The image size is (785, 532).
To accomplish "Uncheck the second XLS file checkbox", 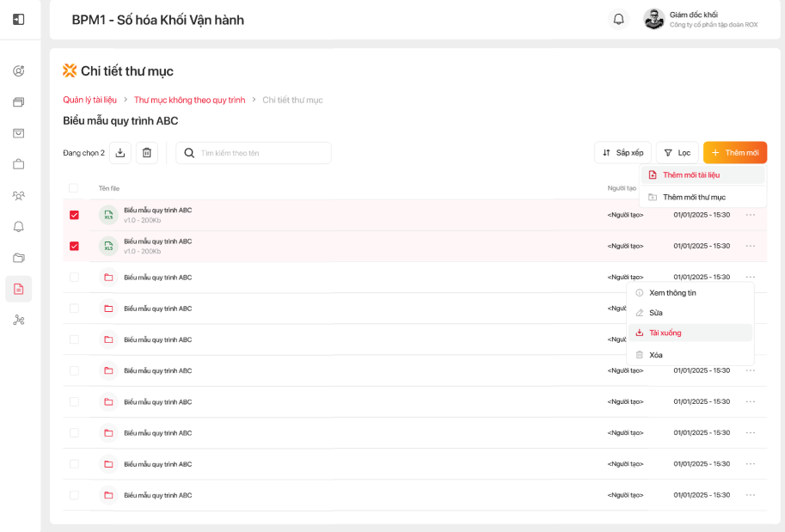I will click(74, 246).
